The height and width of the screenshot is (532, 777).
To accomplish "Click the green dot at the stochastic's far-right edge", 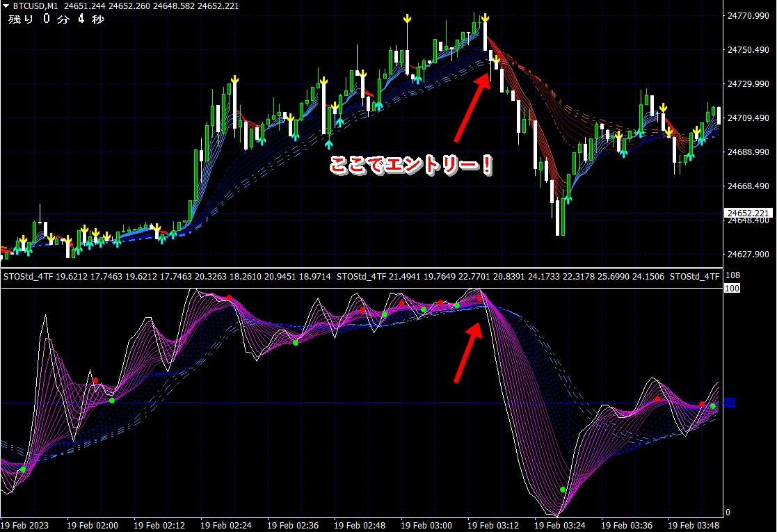I will click(x=713, y=406).
